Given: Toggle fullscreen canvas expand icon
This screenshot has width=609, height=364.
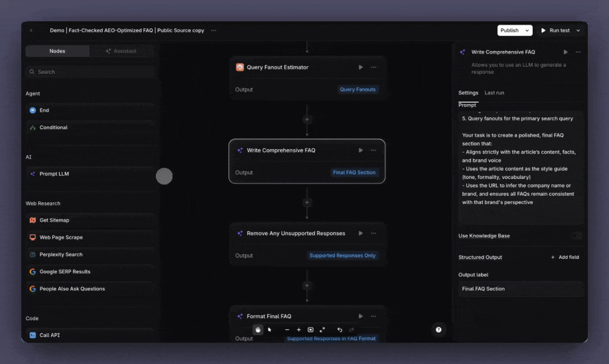Looking at the screenshot, I should (322, 330).
